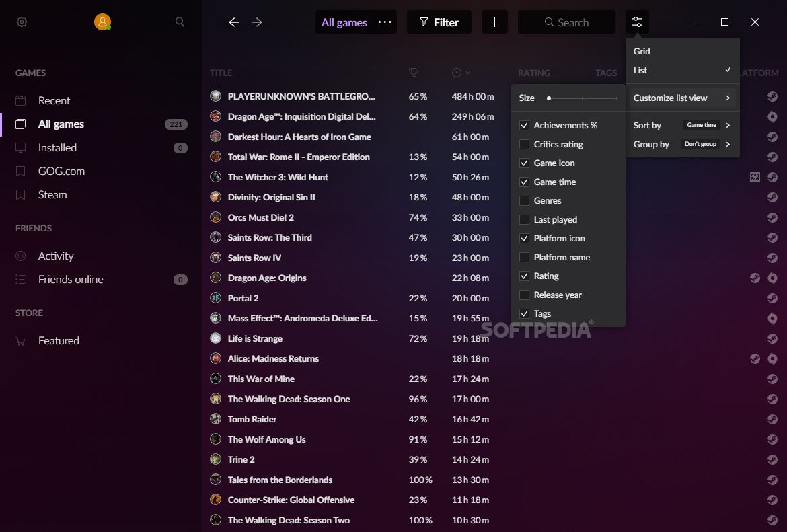Uncheck the Achievements % column checkbox
787x532 pixels.
[x=524, y=126]
